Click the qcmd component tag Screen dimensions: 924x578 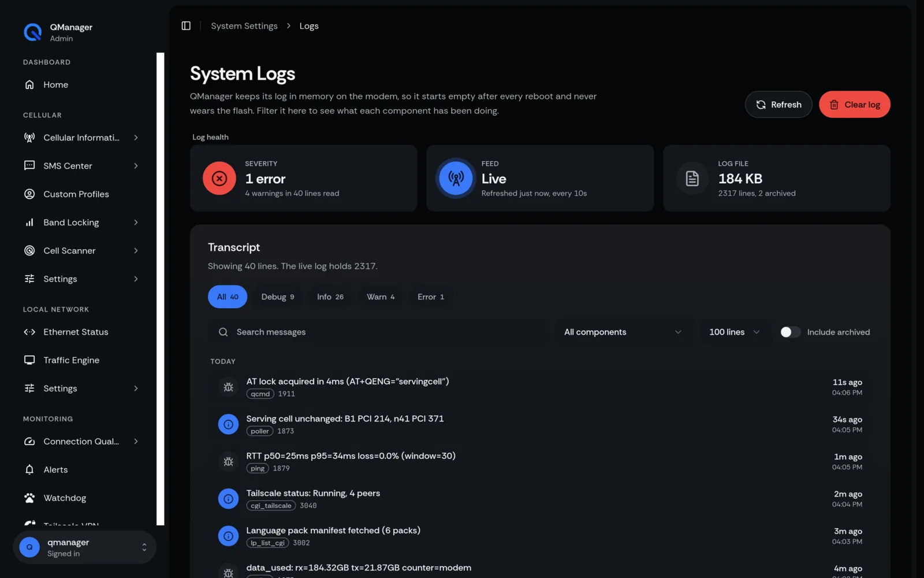(x=260, y=394)
